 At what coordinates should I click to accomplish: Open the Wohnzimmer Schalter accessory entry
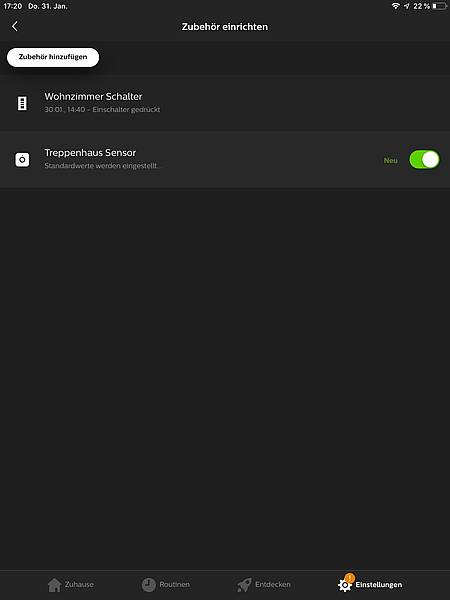click(x=225, y=103)
